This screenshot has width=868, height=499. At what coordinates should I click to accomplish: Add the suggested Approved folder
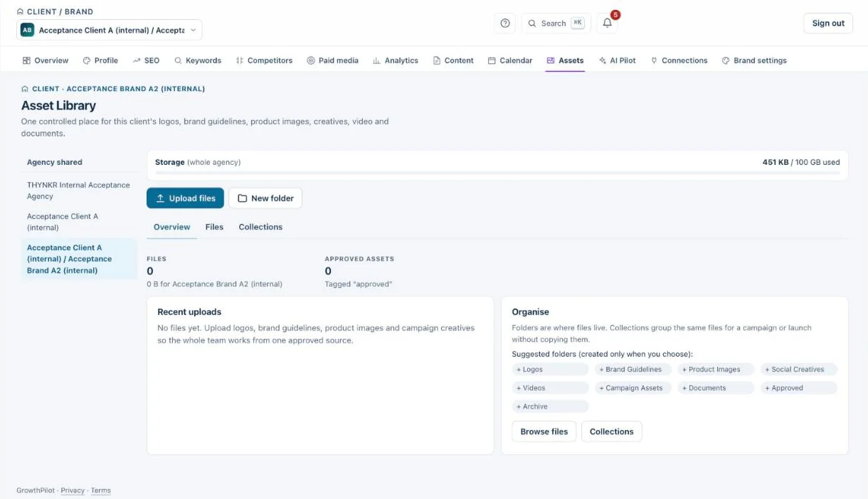pos(799,388)
